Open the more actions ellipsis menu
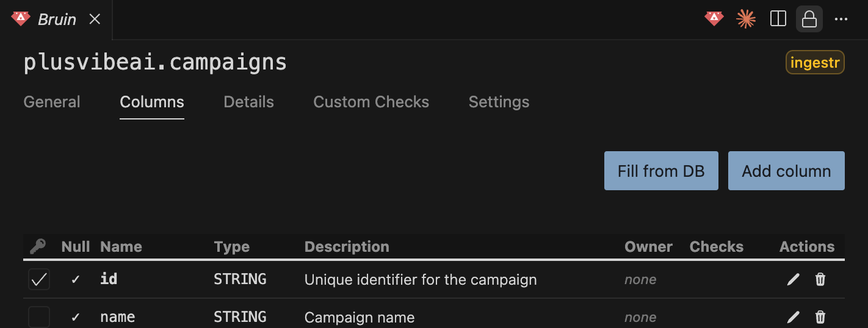 point(841,20)
